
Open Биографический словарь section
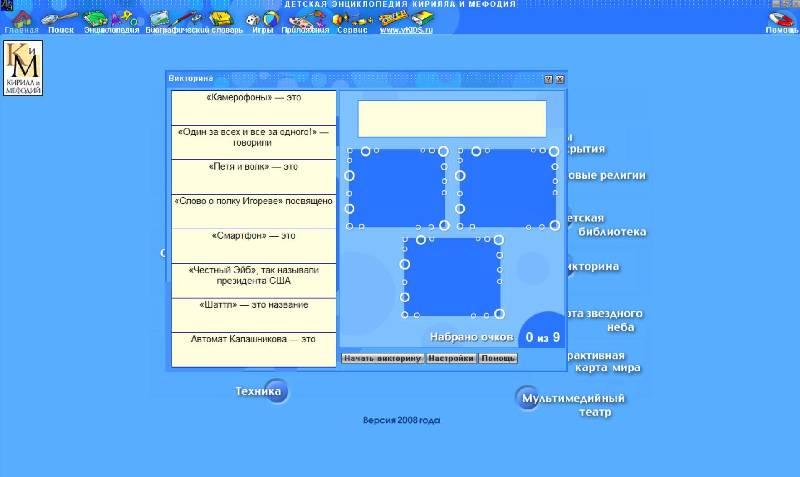coord(194,21)
